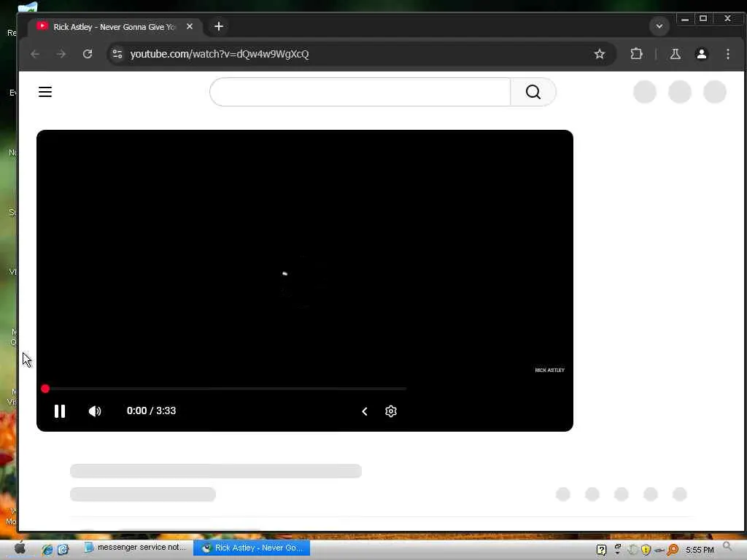Select the Rick Astley - Never Gonna Give You tab
747x560 pixels.
pos(115,27)
